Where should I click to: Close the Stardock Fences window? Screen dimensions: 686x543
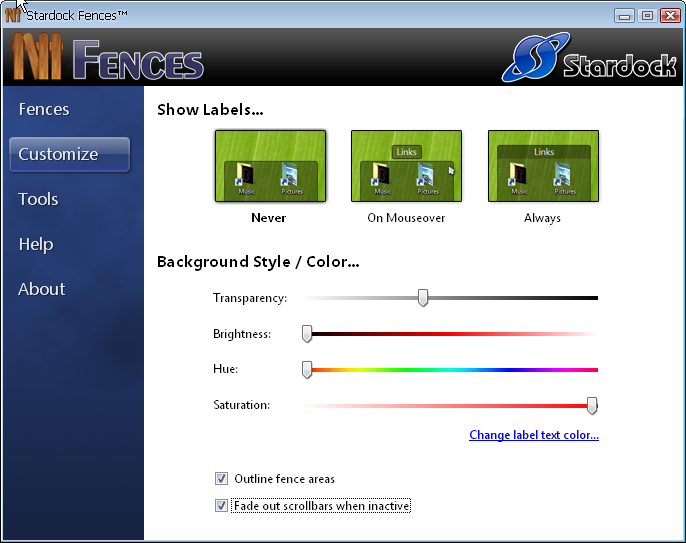pyautogui.click(x=670, y=16)
